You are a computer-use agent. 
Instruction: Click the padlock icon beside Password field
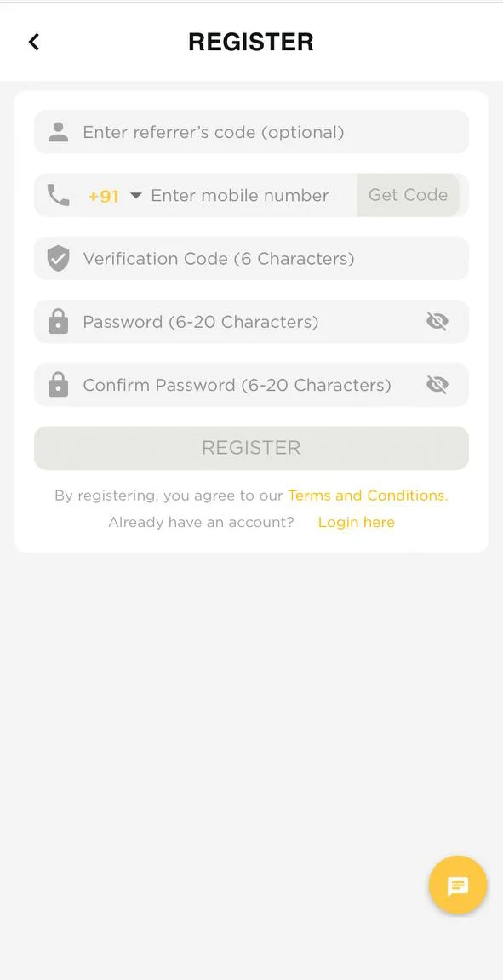point(58,321)
